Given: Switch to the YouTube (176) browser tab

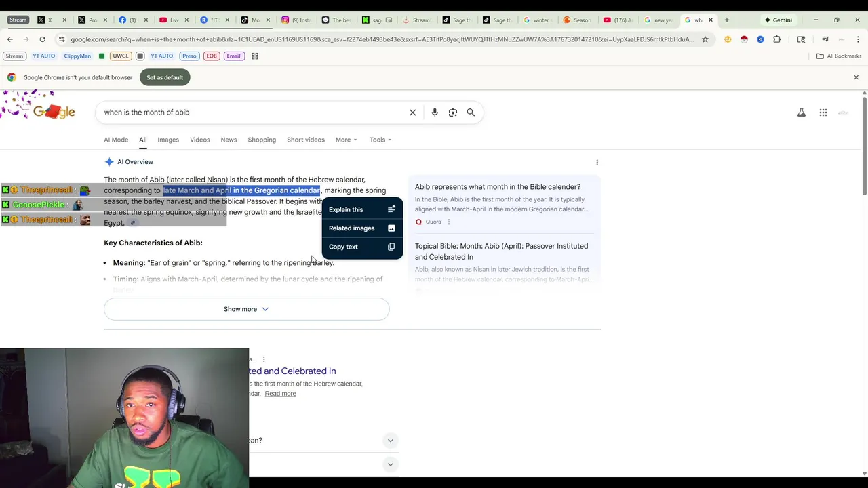Looking at the screenshot, I should pos(618,20).
